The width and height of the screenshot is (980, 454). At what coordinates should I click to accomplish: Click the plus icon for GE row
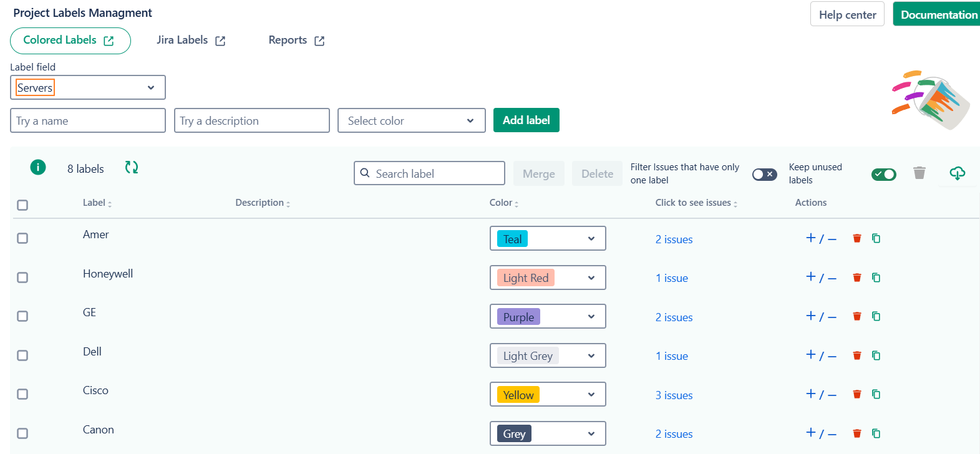tap(811, 316)
